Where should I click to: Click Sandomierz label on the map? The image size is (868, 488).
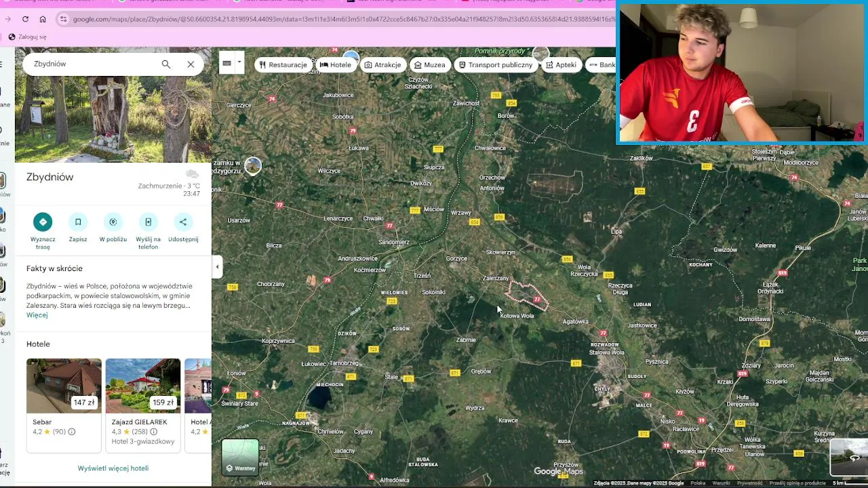click(394, 242)
